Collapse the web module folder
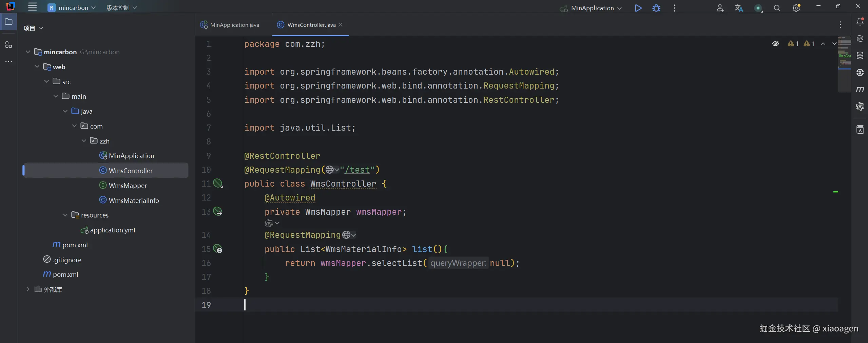Image resolution: width=868 pixels, height=343 pixels. point(37,67)
